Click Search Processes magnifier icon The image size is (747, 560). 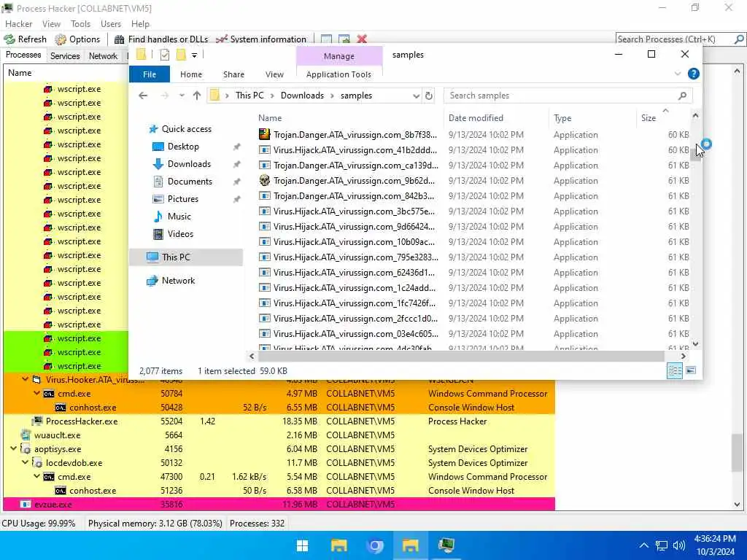[x=739, y=39]
